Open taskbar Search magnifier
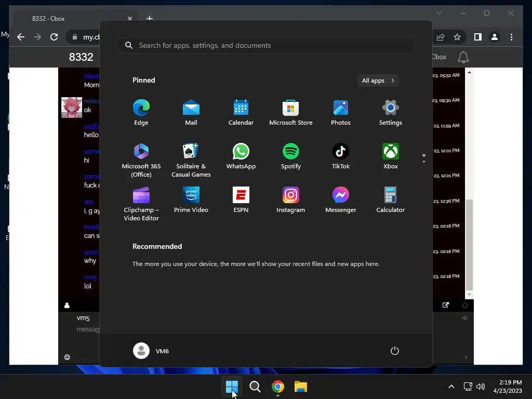 pos(255,387)
